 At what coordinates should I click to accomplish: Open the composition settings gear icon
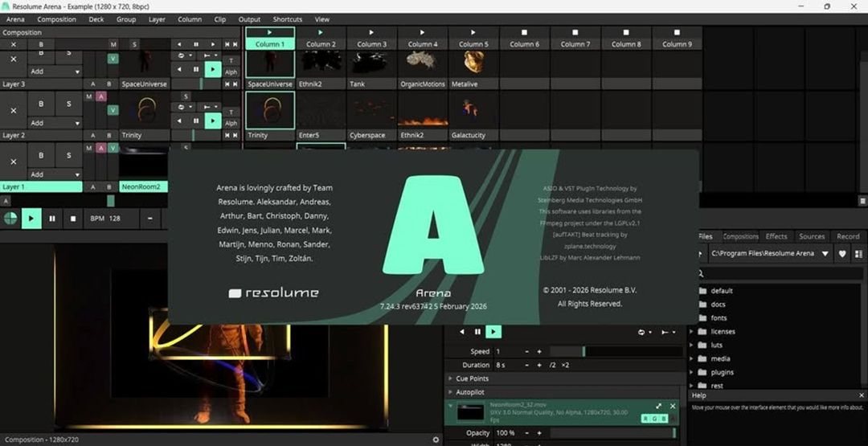pyautogui.click(x=436, y=440)
